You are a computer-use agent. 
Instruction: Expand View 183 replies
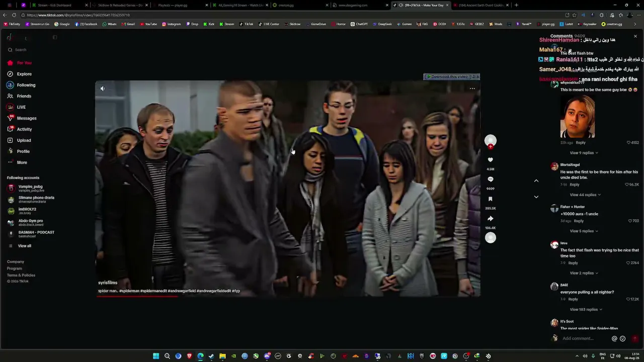[x=586, y=309]
